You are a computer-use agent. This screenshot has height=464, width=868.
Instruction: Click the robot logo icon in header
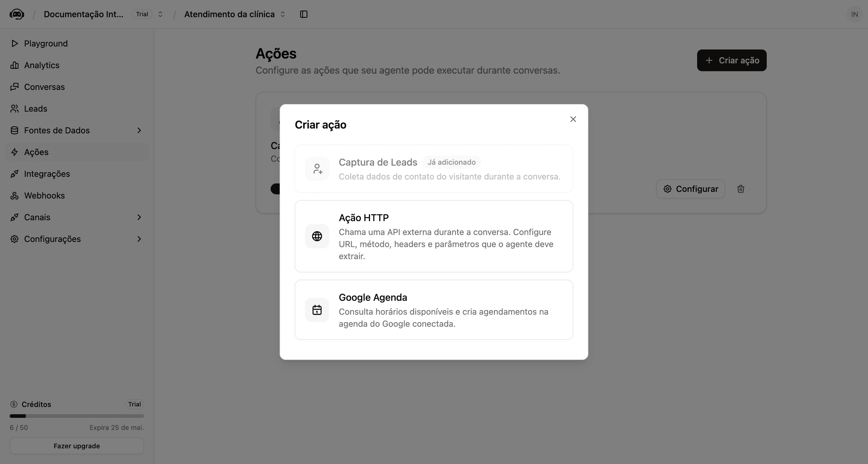pyautogui.click(x=17, y=14)
